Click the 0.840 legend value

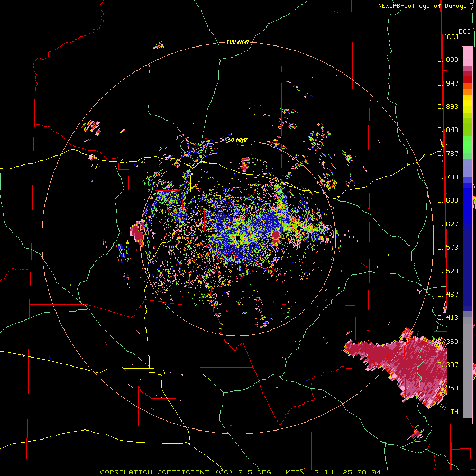pos(448,130)
